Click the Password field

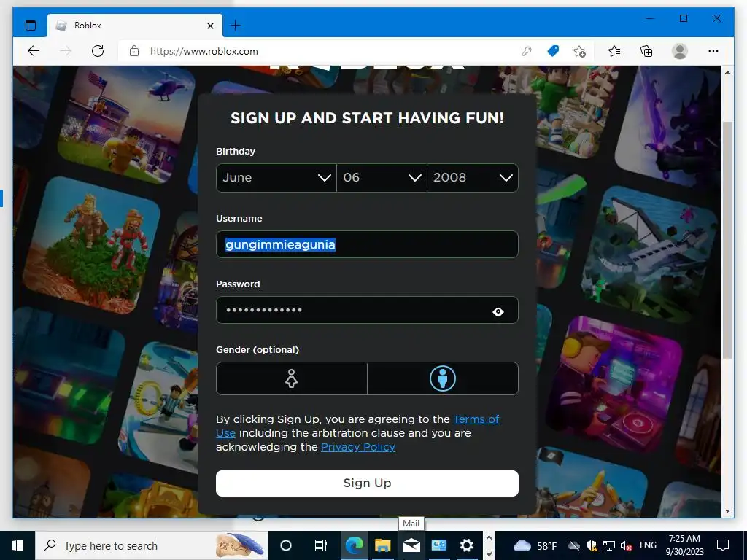coord(367,310)
